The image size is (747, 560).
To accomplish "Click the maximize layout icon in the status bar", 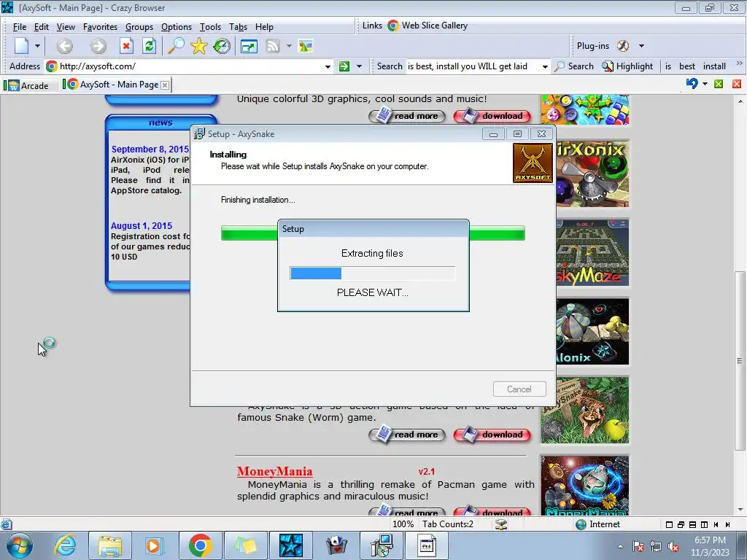I will point(669,525).
